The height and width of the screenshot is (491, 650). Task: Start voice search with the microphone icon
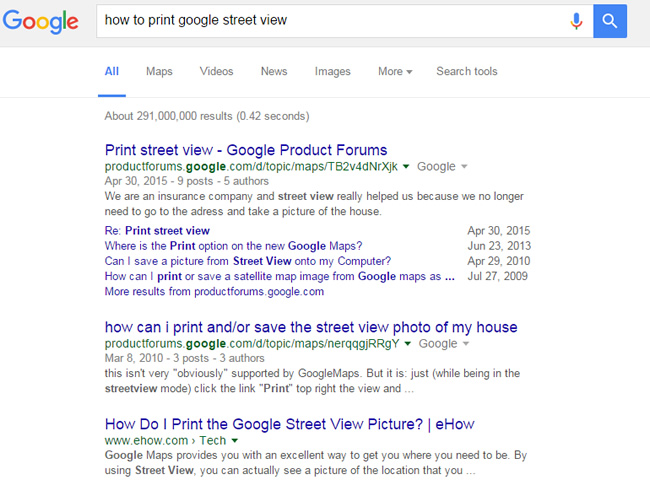point(576,21)
